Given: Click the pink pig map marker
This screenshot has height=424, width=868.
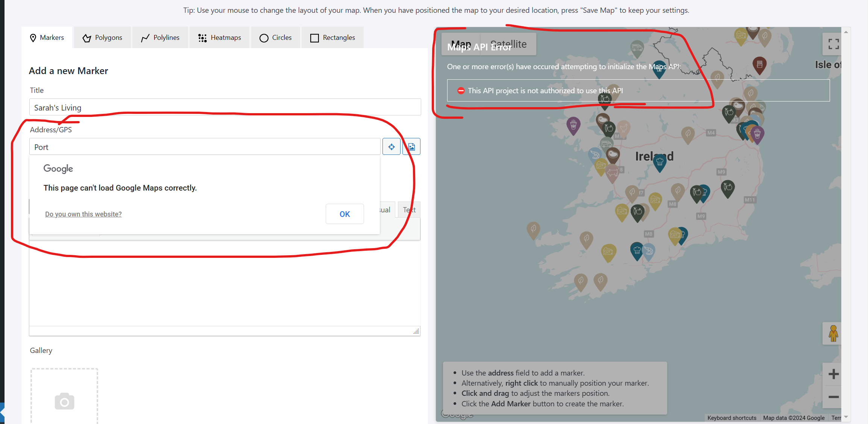Looking at the screenshot, I should click(613, 173).
